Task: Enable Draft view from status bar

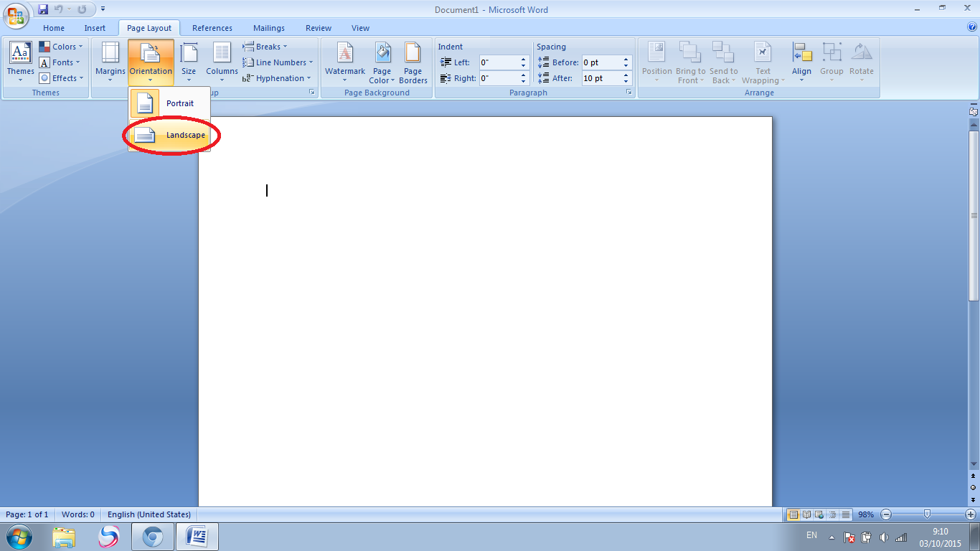Action: 844,514
